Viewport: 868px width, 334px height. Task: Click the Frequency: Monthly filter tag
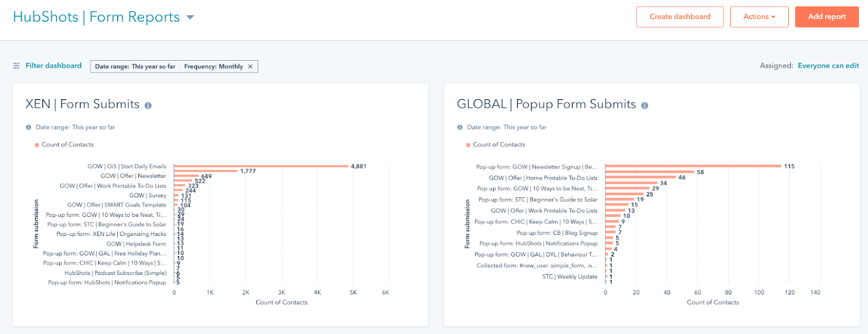pyautogui.click(x=213, y=67)
